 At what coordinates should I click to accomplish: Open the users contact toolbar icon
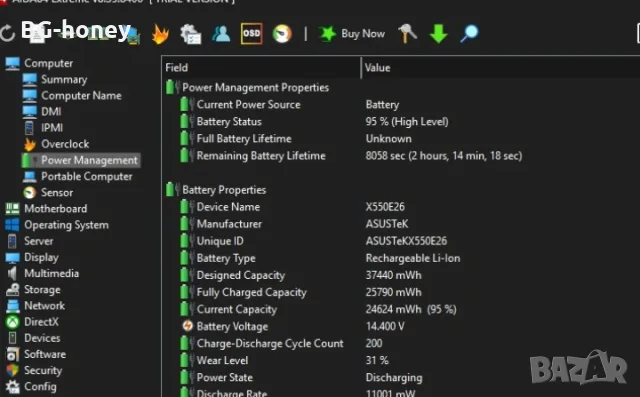click(x=221, y=33)
